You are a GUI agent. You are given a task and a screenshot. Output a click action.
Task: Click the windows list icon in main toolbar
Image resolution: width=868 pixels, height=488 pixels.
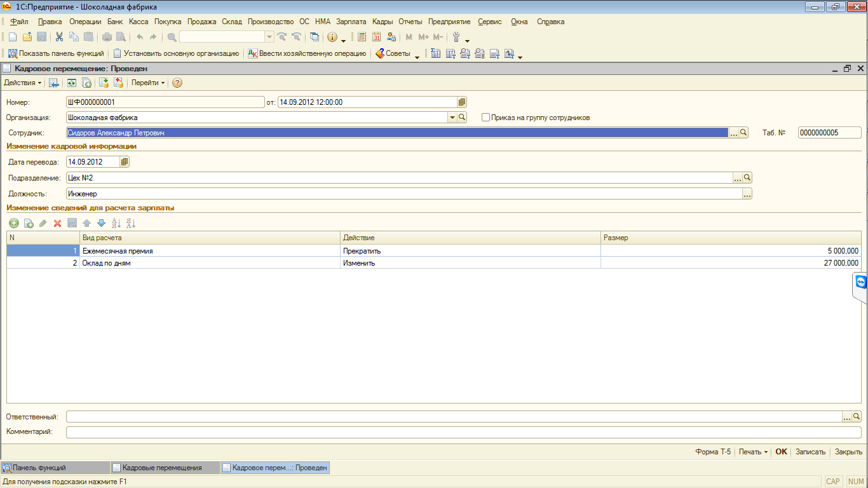click(x=314, y=37)
